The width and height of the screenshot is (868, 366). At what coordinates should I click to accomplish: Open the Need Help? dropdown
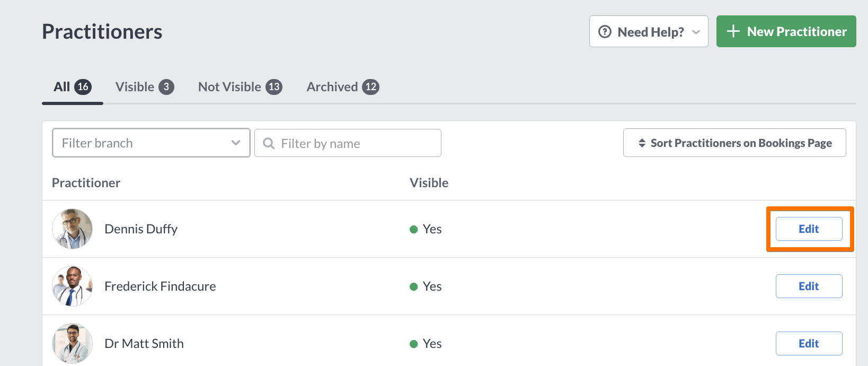tap(649, 31)
